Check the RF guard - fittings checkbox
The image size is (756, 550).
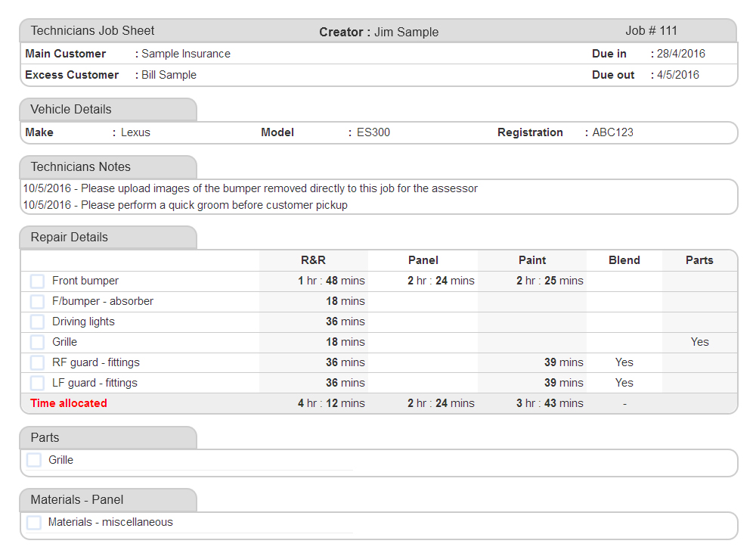[x=37, y=363]
